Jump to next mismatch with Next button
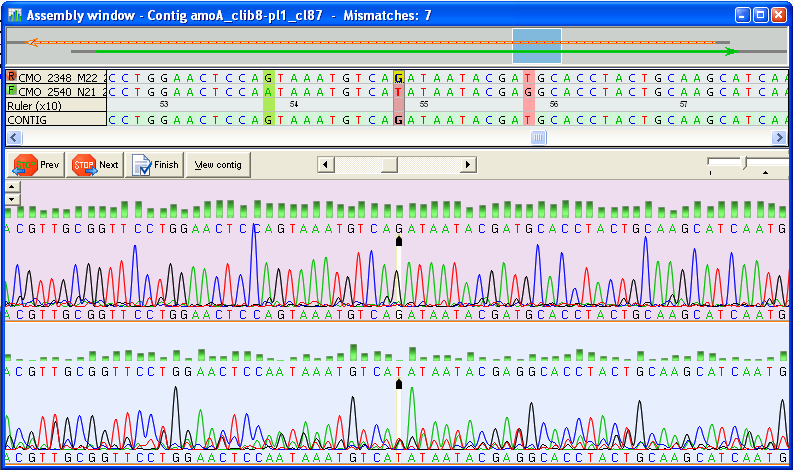 [x=95, y=165]
